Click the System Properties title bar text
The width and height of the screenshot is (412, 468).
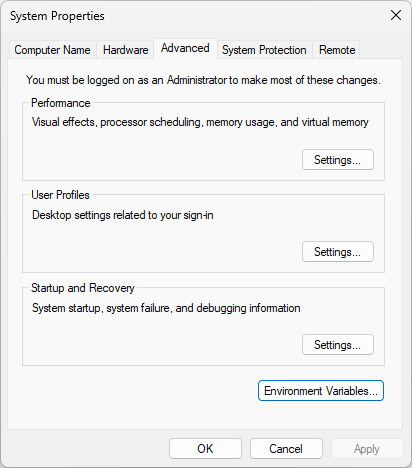pyautogui.click(x=57, y=16)
